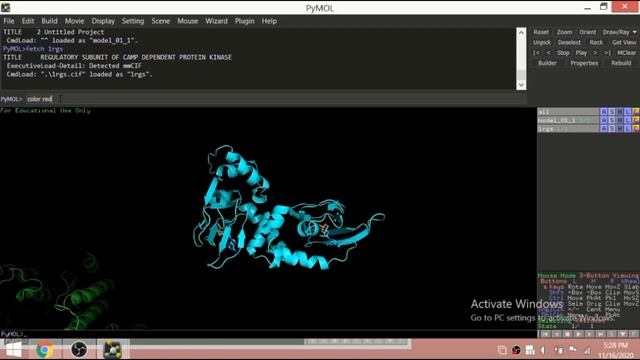Open the Edit menu
This screenshot has height=360, width=640.
pos(28,21)
